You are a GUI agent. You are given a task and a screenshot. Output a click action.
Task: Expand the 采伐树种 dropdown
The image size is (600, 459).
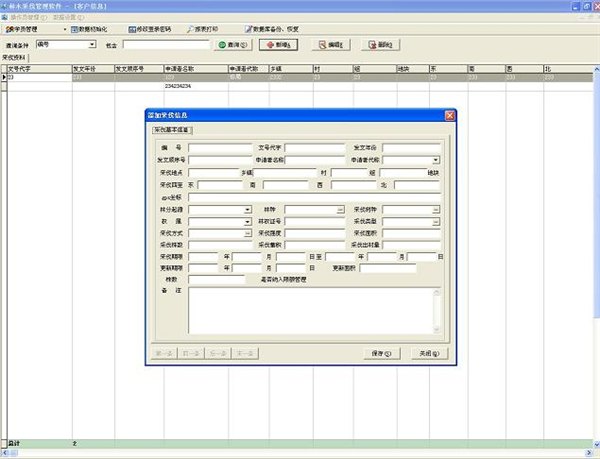click(436, 210)
